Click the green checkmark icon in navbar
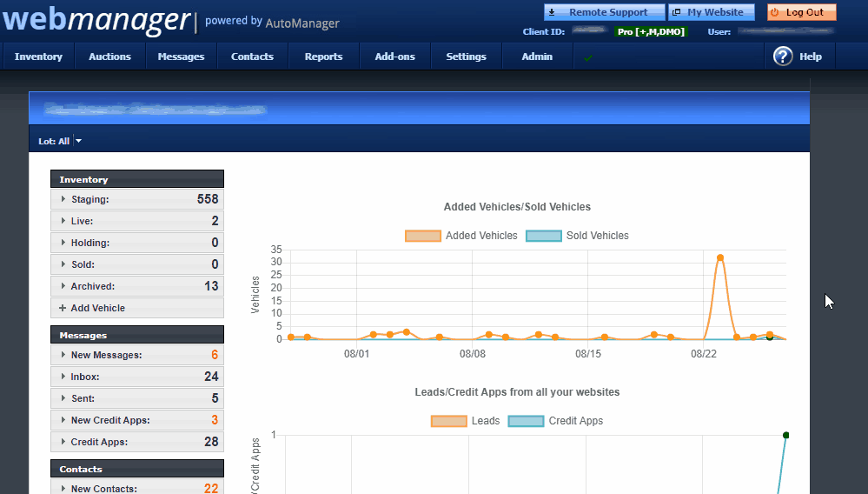The width and height of the screenshot is (868, 494). coord(588,57)
